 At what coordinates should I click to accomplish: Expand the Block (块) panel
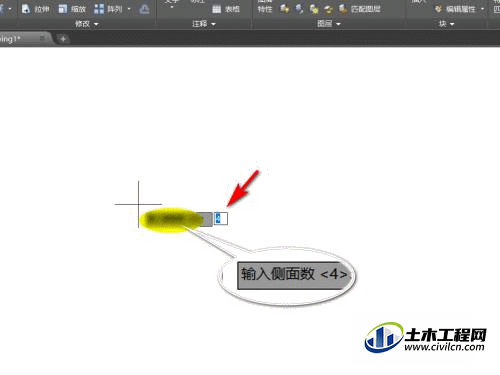446,24
